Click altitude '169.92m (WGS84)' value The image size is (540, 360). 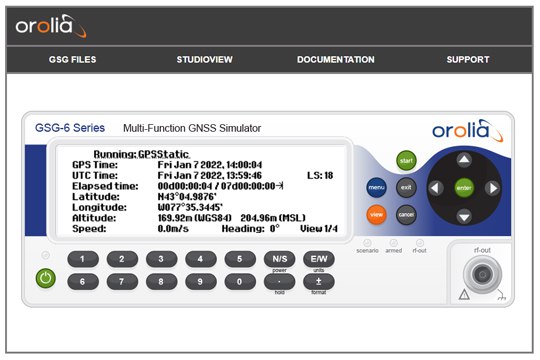point(195,218)
